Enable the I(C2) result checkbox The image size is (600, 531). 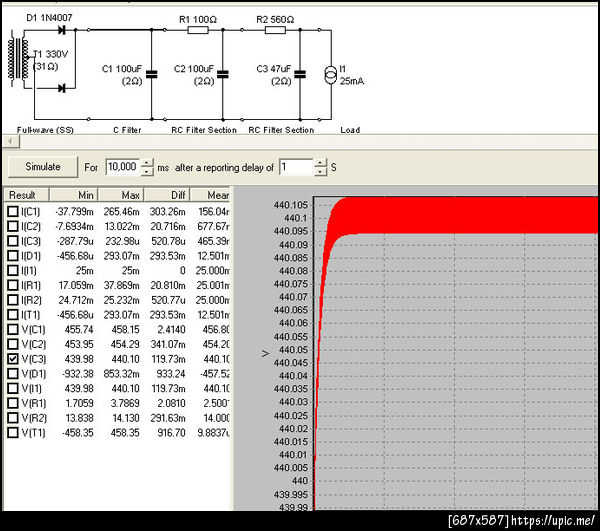(x=13, y=226)
